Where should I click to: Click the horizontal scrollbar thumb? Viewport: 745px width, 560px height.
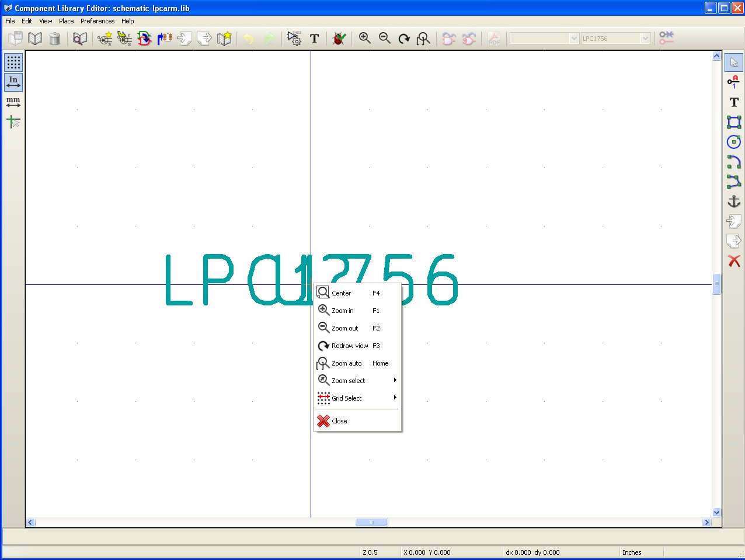click(371, 523)
